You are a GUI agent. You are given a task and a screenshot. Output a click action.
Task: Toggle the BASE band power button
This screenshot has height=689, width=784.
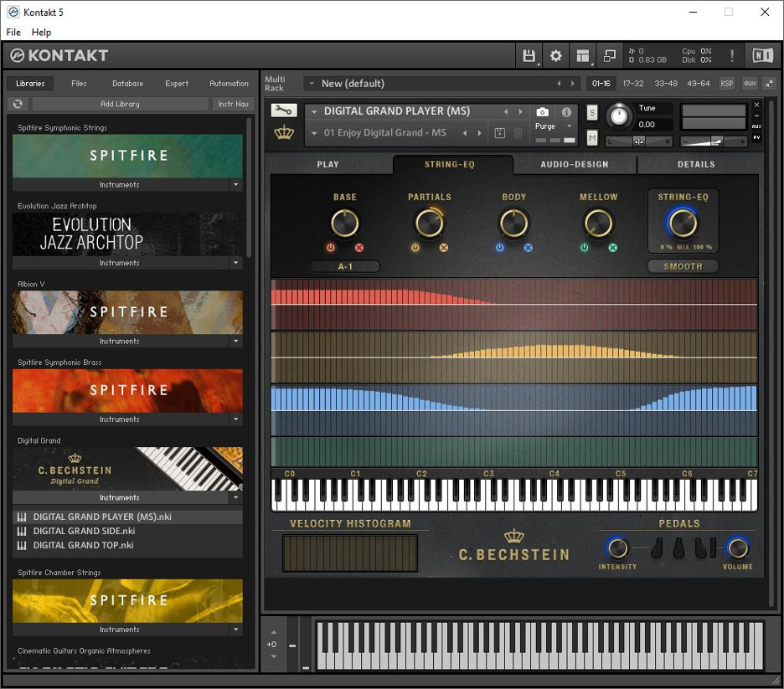pos(331,248)
